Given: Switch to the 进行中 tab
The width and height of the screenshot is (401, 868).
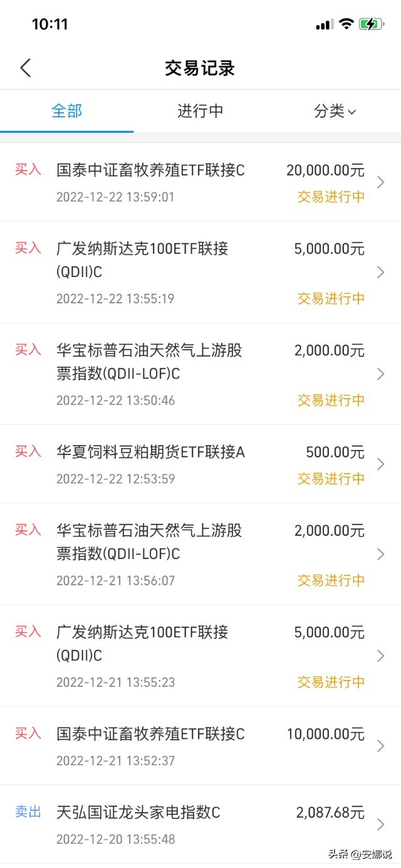Looking at the screenshot, I should 200,112.
